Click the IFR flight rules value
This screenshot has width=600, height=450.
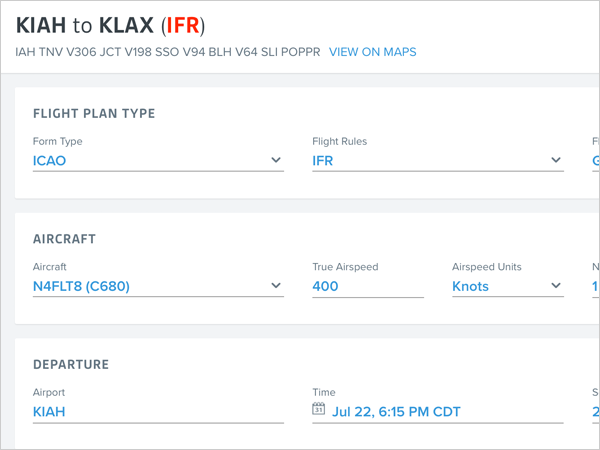click(322, 160)
